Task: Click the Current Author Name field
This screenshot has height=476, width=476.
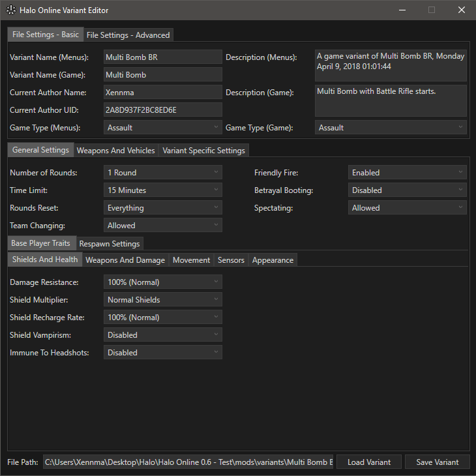Action: [163, 93]
